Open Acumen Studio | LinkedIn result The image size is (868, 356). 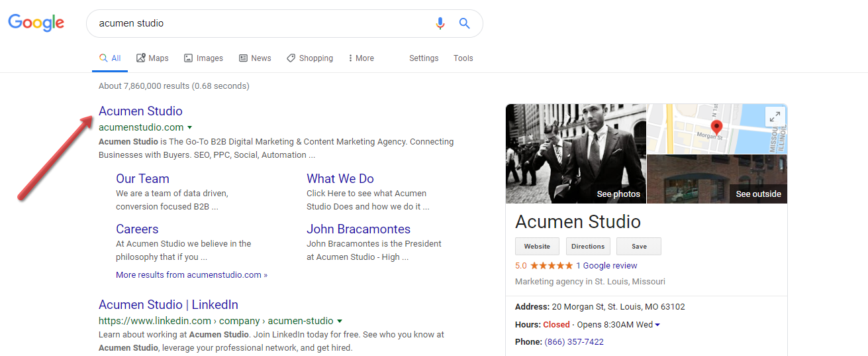pyautogui.click(x=168, y=304)
